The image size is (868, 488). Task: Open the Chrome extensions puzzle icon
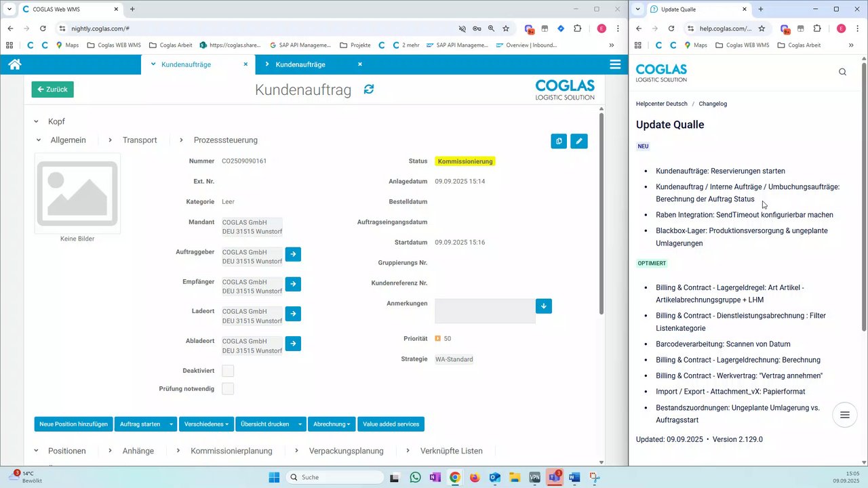click(577, 28)
